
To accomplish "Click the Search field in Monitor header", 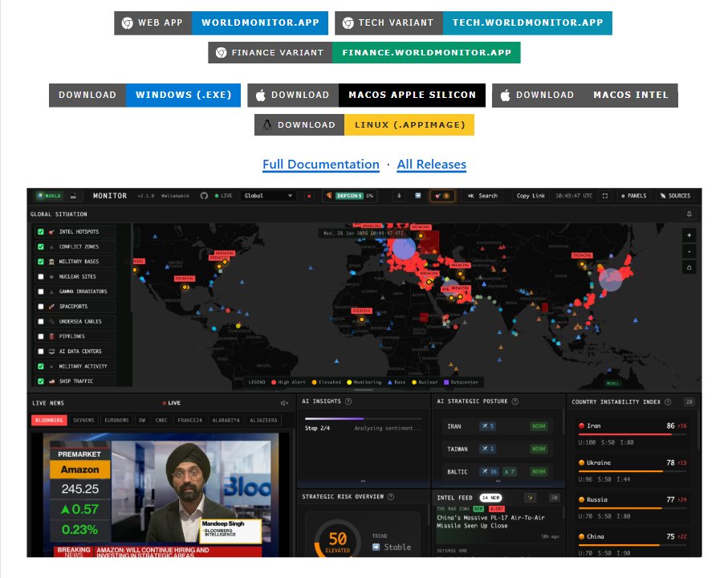I will point(483,196).
